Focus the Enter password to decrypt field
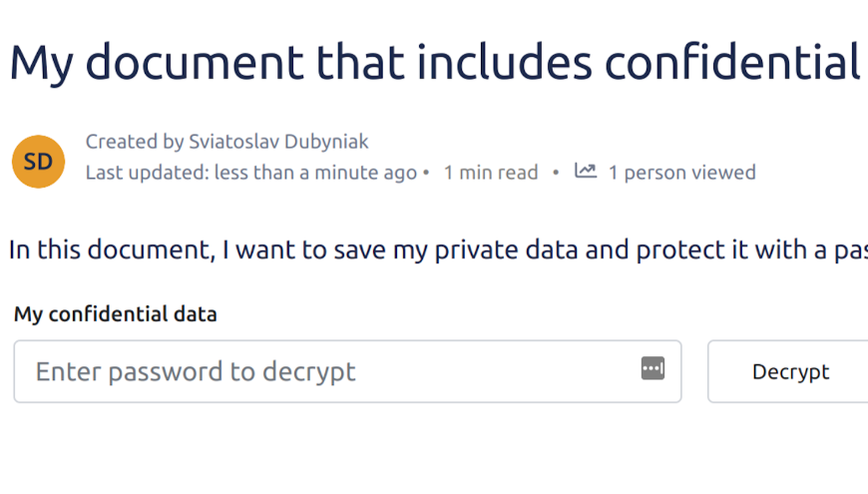 (329, 372)
